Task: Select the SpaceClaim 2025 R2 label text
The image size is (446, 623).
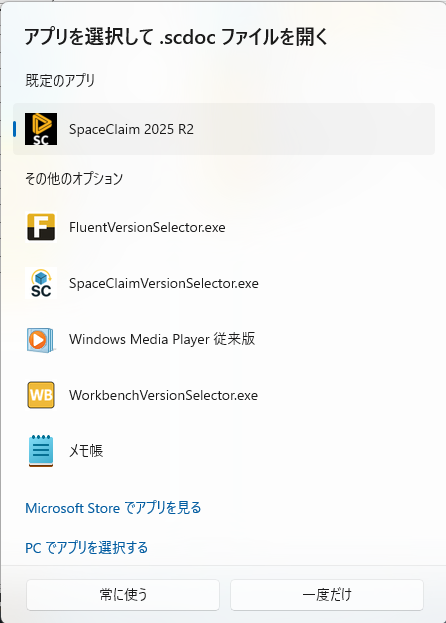Action: (131, 129)
